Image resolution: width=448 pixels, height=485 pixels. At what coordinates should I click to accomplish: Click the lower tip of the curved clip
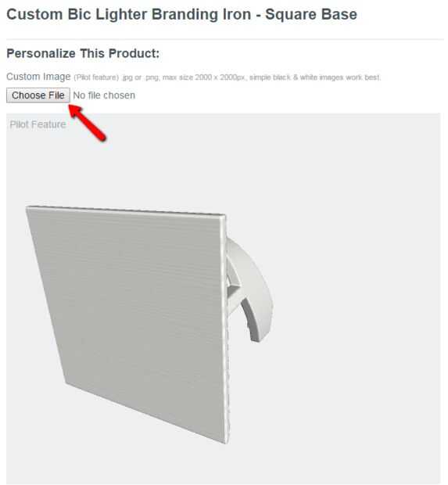(256, 335)
